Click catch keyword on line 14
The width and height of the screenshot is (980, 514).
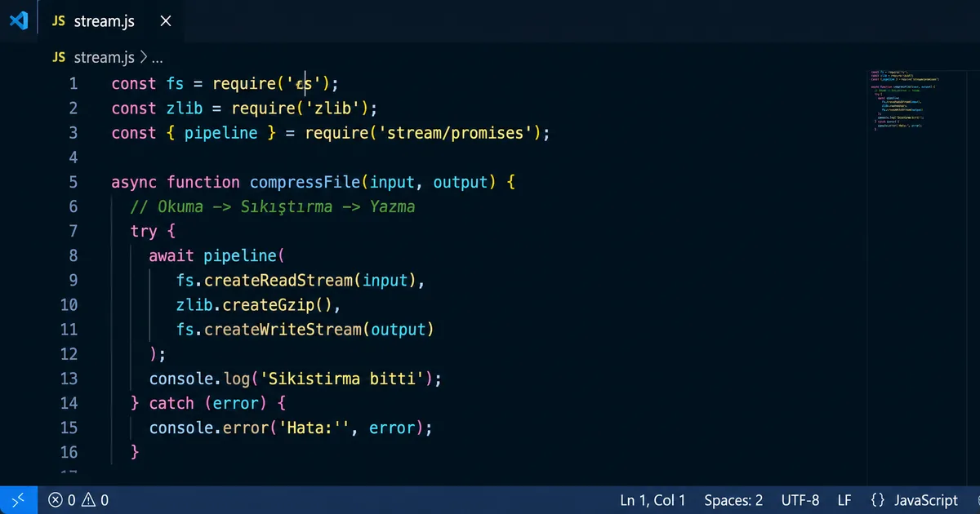(171, 403)
